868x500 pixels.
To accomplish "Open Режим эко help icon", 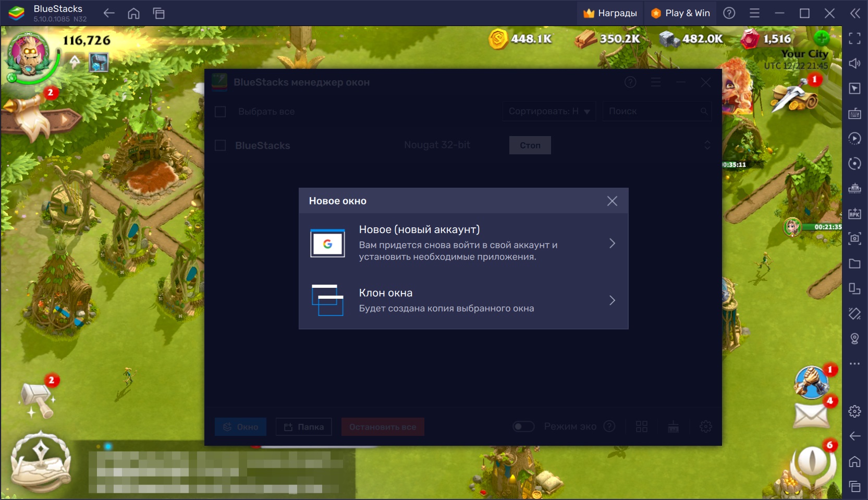I will (609, 426).
